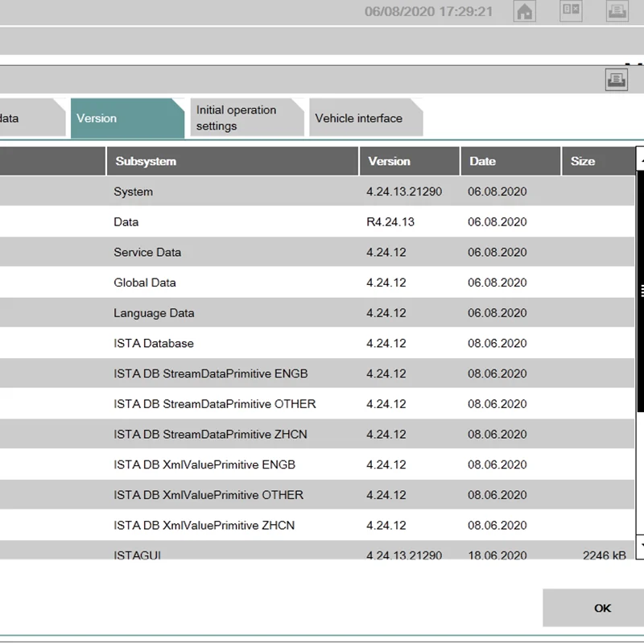The height and width of the screenshot is (644, 644).
Task: Click the Home icon in top bar
Action: click(525, 11)
